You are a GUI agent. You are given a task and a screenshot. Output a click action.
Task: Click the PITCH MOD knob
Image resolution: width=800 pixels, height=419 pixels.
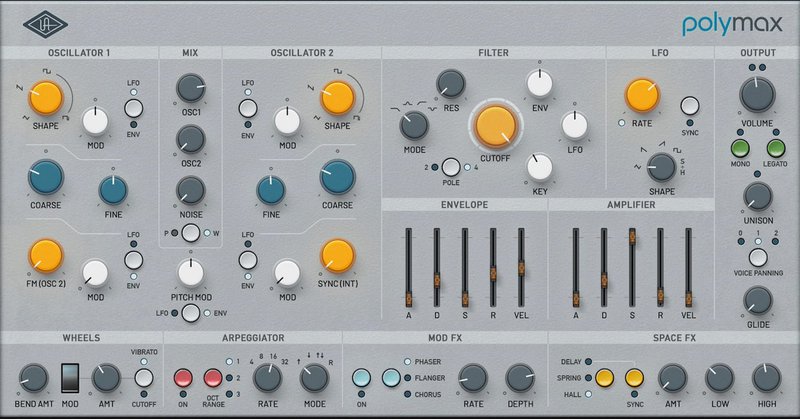click(191, 273)
